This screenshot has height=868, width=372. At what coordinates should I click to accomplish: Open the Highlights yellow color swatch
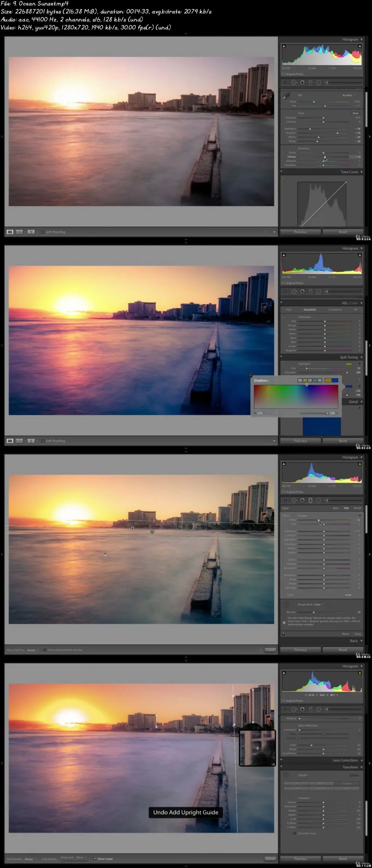tap(349, 364)
